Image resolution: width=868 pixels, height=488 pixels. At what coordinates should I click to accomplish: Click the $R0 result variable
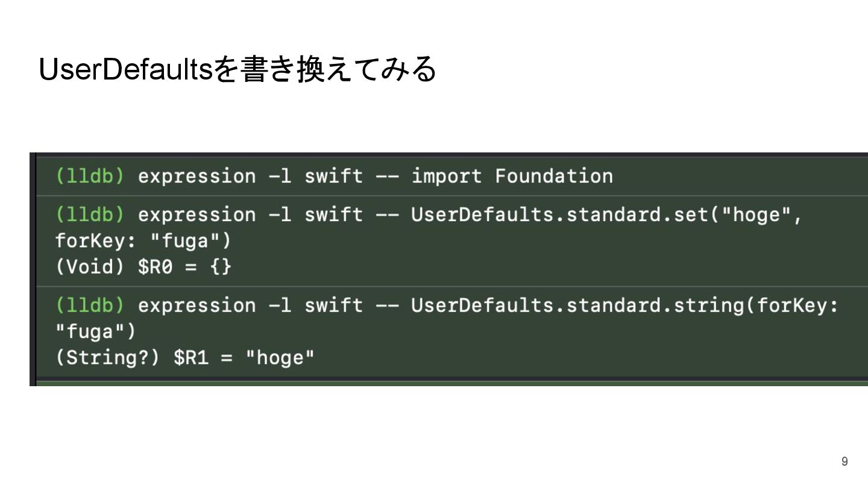(156, 267)
